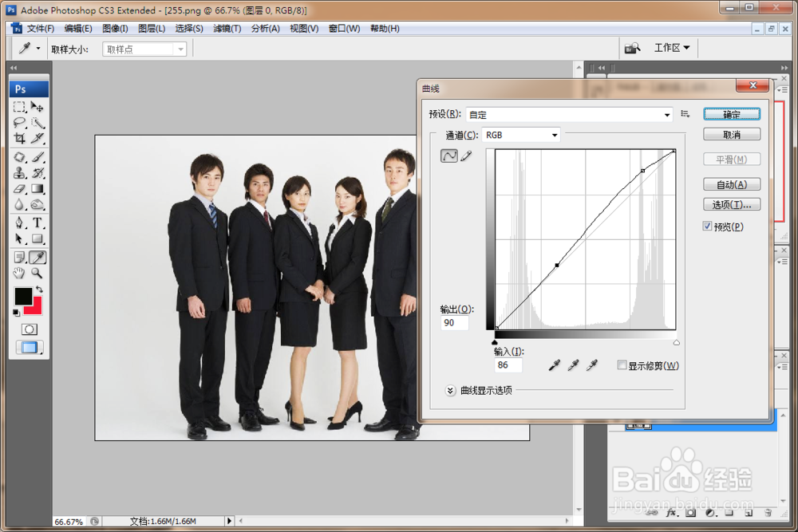Screen dimensions: 798x532
Task: Select the Lasso tool
Action: coord(19,123)
